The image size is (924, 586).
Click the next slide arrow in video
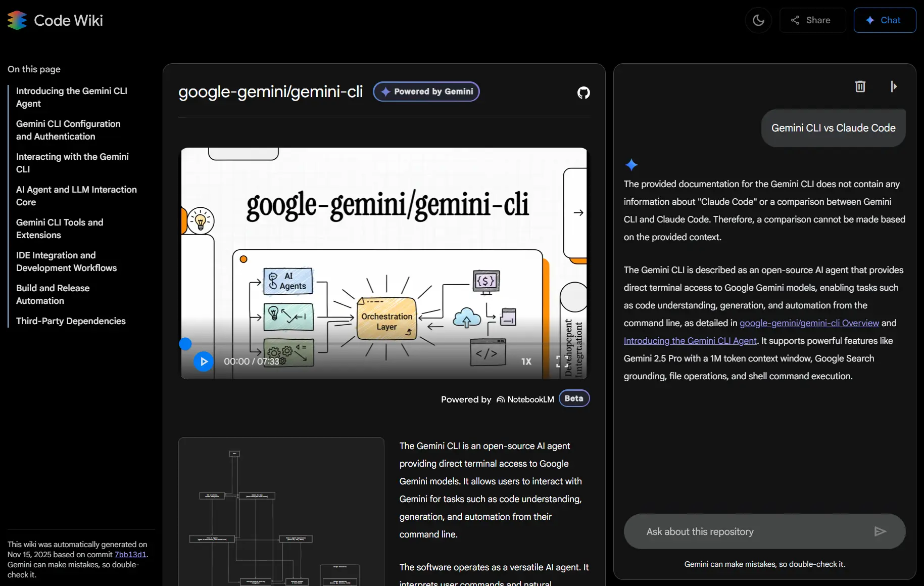pyautogui.click(x=578, y=213)
